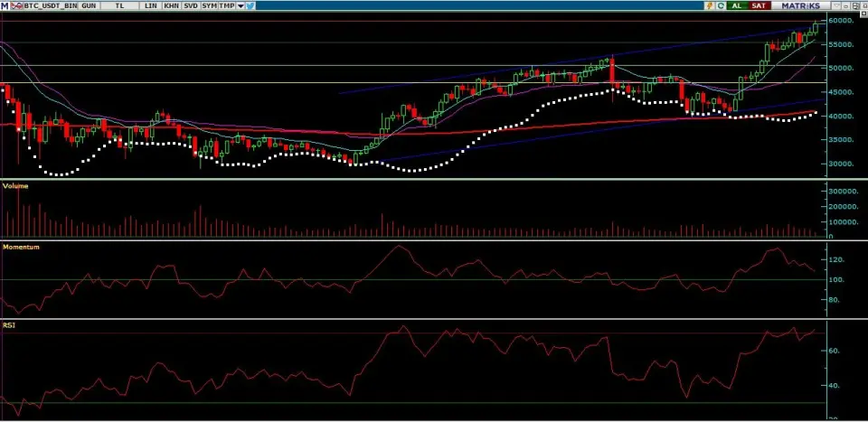Toggle the SVD option
The width and height of the screenshot is (868, 422).
[x=190, y=5]
